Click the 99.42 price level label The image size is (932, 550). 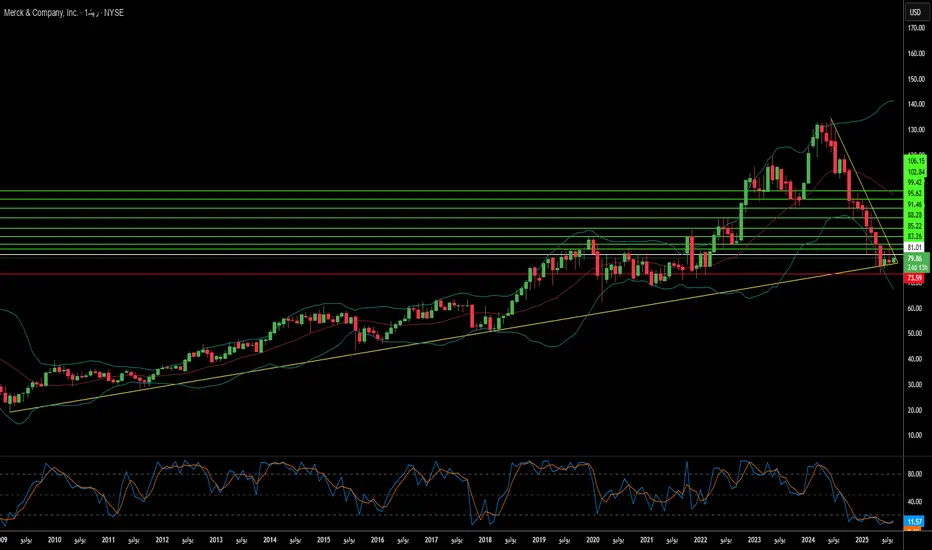(915, 183)
